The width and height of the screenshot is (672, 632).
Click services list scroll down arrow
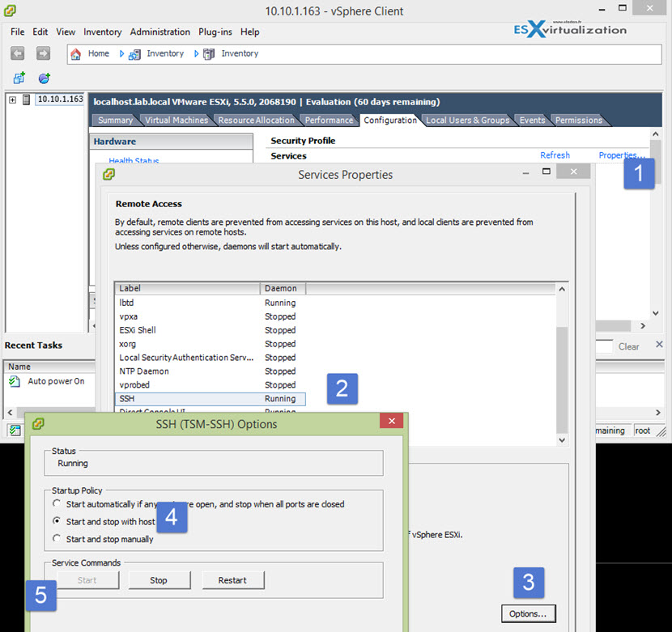coord(562,439)
